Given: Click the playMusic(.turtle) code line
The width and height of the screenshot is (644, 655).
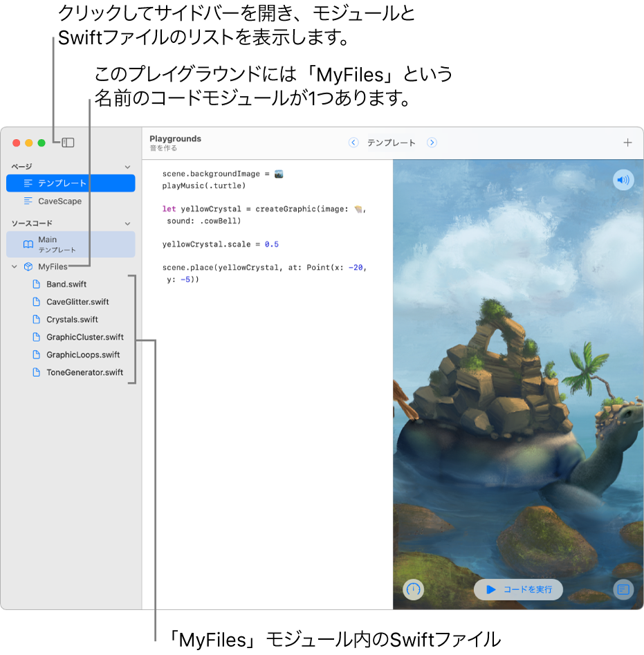Looking at the screenshot, I should coord(204,185).
